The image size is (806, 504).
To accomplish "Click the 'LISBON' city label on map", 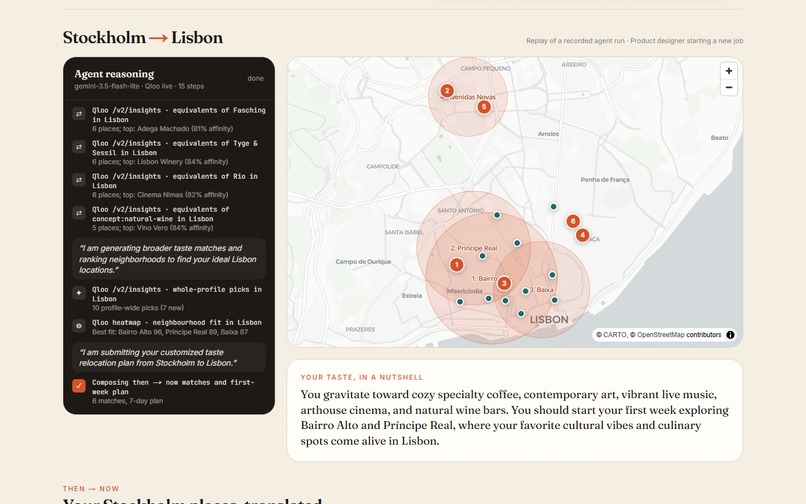I will coord(549,319).
